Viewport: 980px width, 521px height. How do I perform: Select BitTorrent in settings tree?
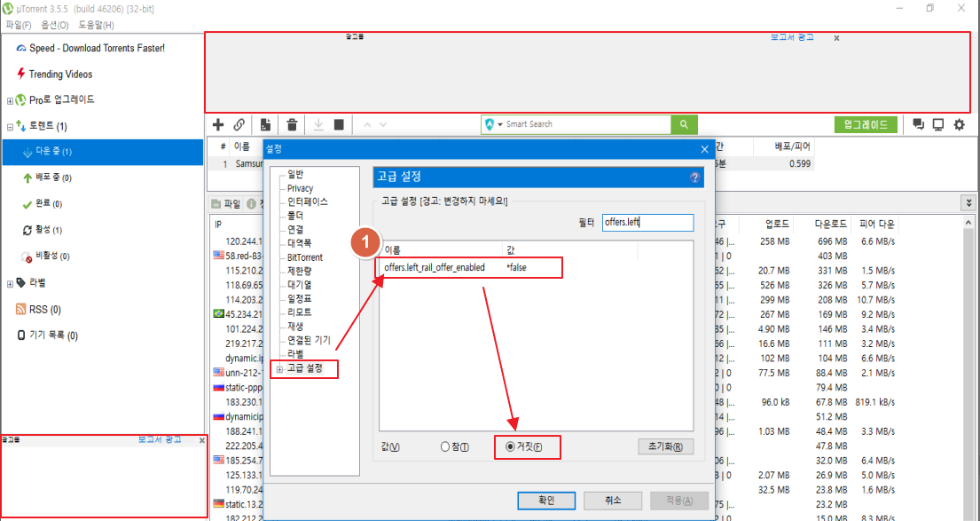pyautogui.click(x=305, y=257)
